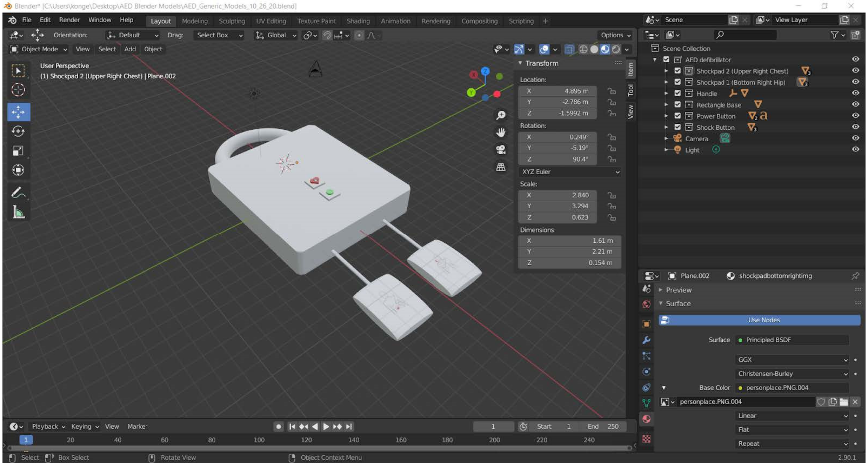This screenshot has width=868, height=465.
Task: Open the Object Mode dropdown
Action: pos(38,49)
